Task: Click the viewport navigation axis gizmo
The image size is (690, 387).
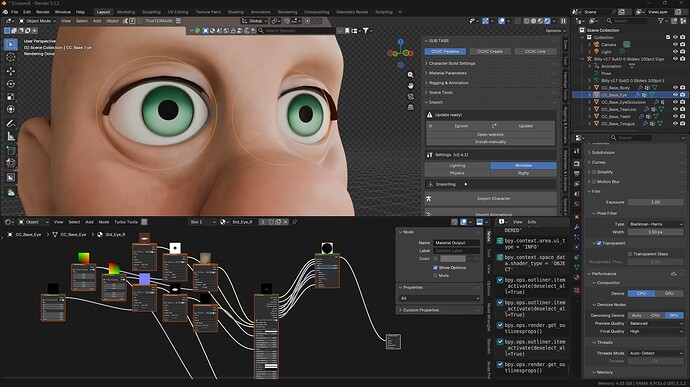Action: (400, 53)
